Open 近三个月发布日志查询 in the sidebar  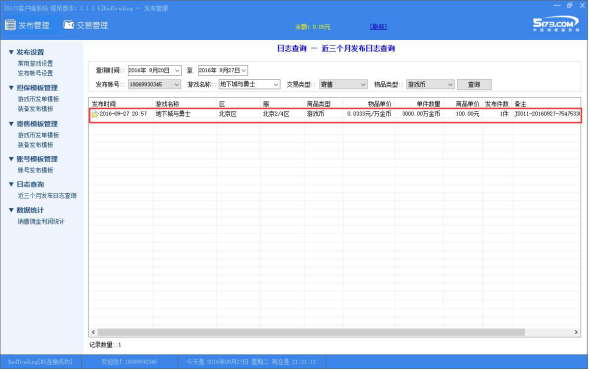(47, 196)
